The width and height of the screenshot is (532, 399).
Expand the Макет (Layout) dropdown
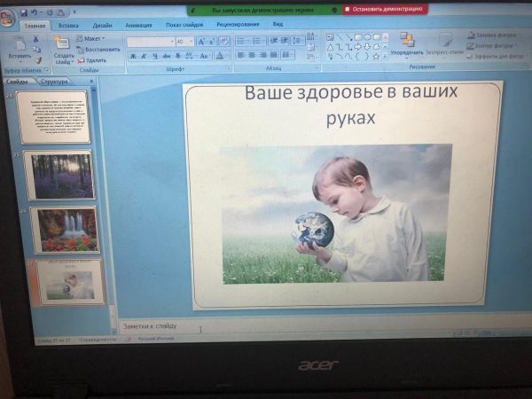(92, 39)
